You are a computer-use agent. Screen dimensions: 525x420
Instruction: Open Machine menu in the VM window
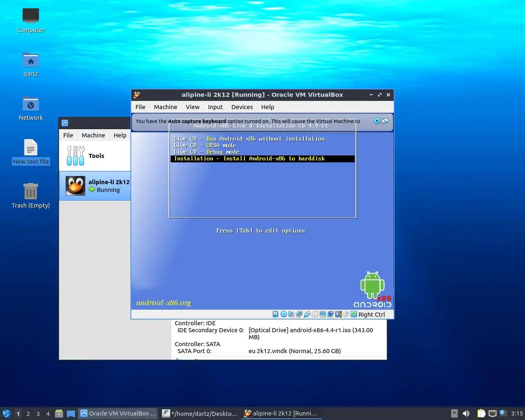click(165, 107)
